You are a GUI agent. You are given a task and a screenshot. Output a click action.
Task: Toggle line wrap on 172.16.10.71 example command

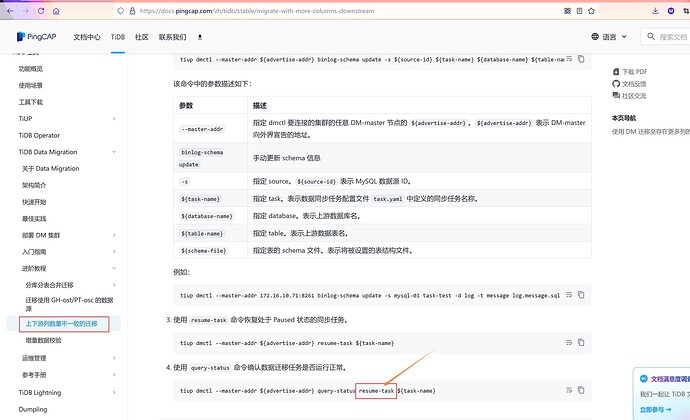(569, 295)
